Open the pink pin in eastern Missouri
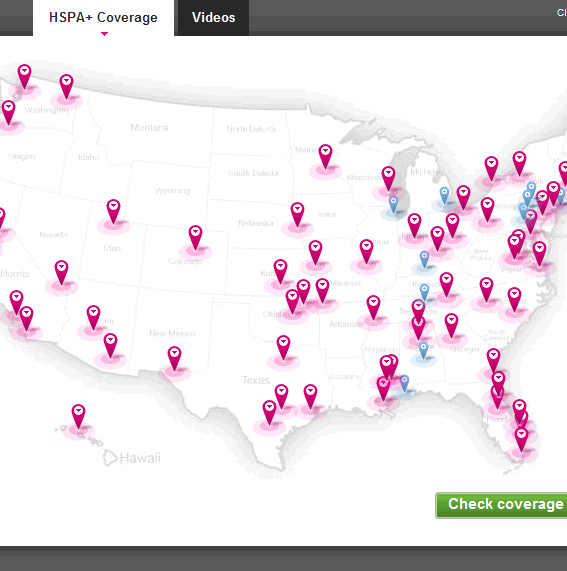Screen dimensions: 567x571 tap(366, 252)
